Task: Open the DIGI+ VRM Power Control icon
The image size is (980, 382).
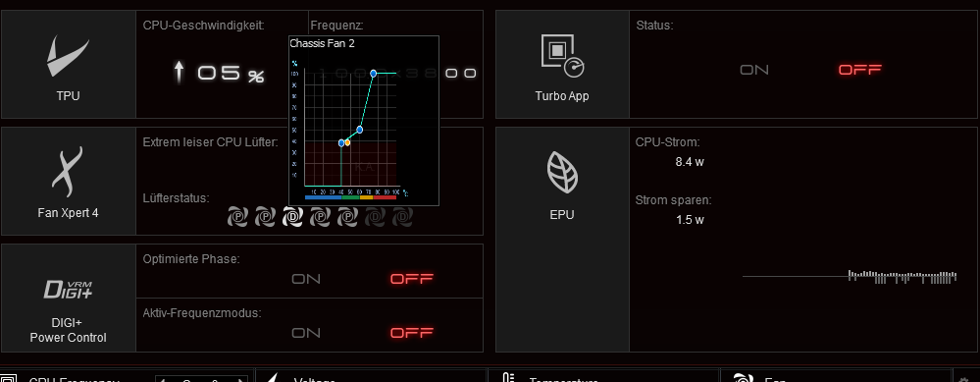Action: pyautogui.click(x=68, y=290)
